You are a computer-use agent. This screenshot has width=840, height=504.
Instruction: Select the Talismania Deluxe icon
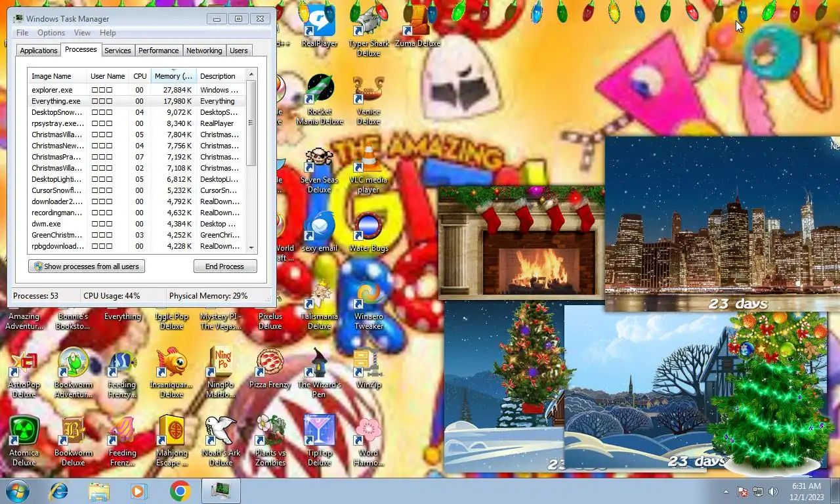[x=319, y=305]
